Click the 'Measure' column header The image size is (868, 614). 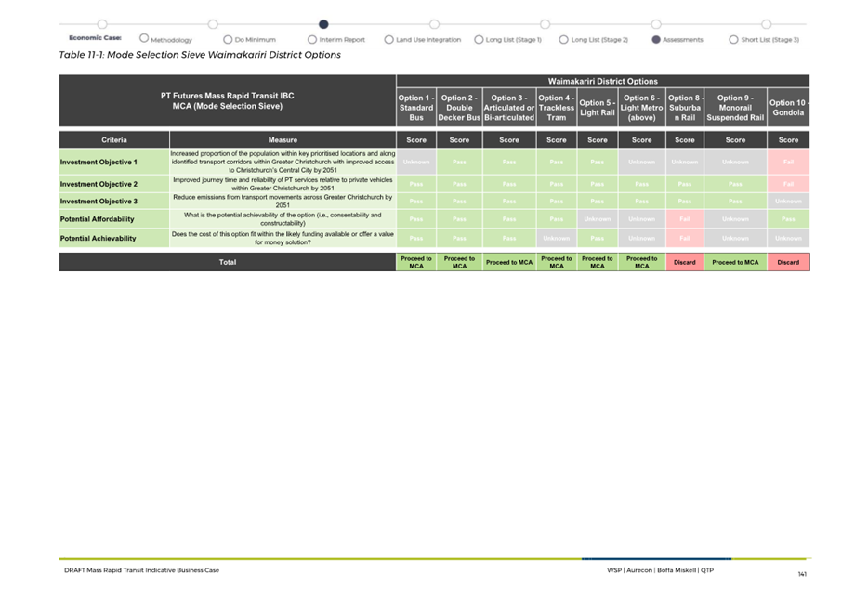click(x=283, y=140)
